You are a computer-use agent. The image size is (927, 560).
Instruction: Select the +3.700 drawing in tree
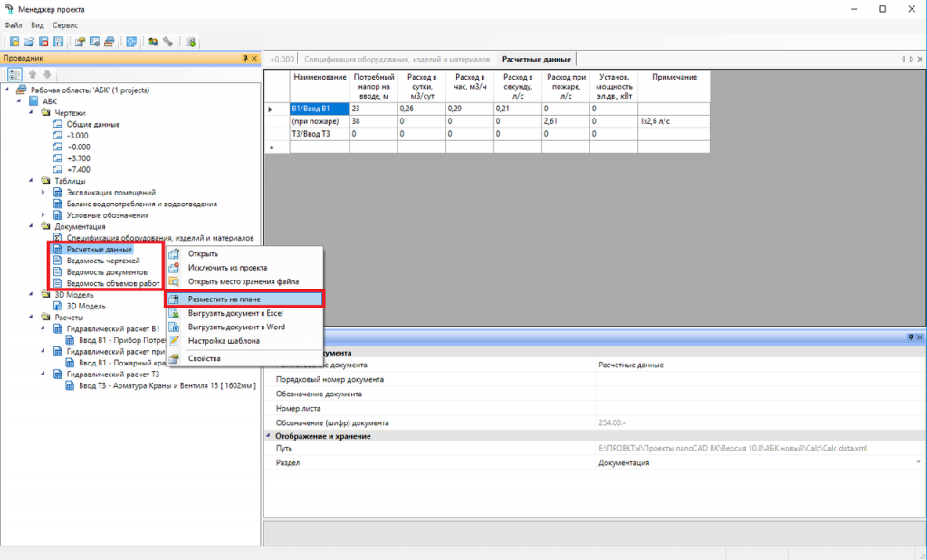(x=78, y=158)
